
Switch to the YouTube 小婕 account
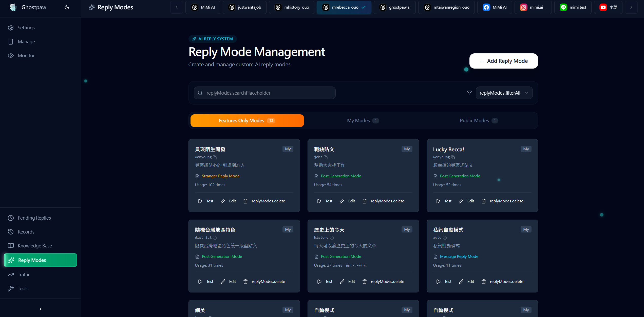tap(608, 7)
